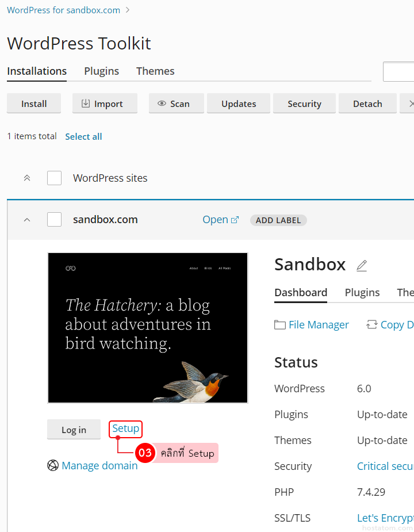Click the site preview thumbnail
This screenshot has width=414, height=532.
(148, 328)
